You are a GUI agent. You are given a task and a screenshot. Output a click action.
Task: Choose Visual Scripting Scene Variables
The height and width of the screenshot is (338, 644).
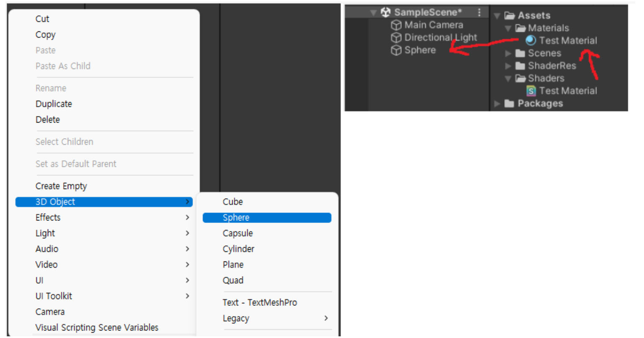[x=97, y=328]
